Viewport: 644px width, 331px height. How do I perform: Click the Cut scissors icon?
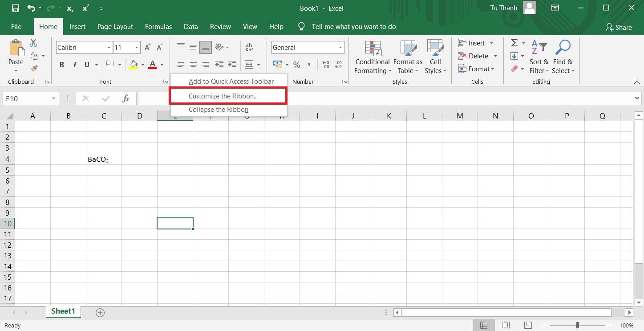tap(33, 43)
